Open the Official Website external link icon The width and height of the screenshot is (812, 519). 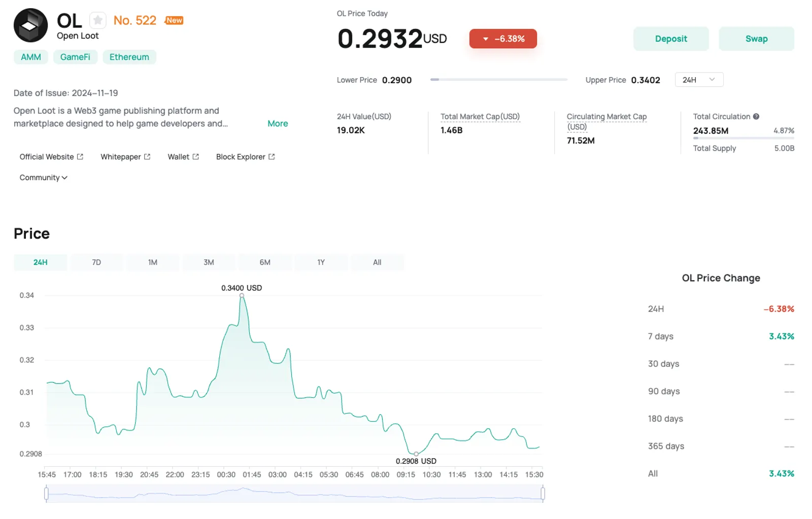(80, 157)
